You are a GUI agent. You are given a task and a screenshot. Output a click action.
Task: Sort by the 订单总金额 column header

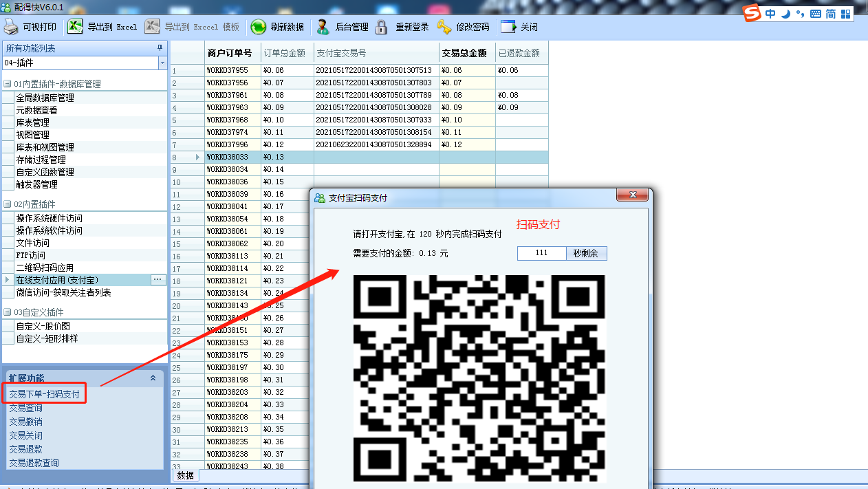click(287, 53)
